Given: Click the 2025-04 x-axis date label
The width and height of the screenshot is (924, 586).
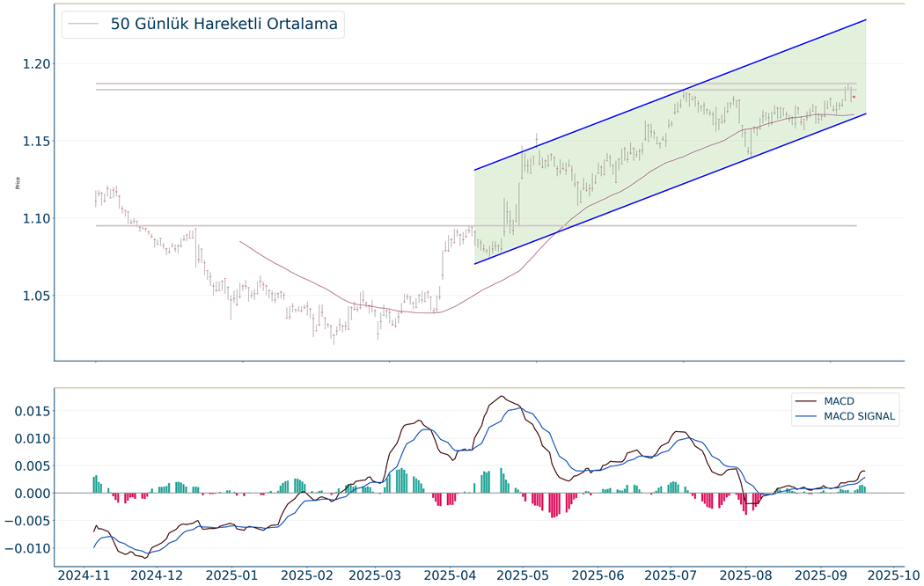Looking at the screenshot, I should click(x=452, y=575).
